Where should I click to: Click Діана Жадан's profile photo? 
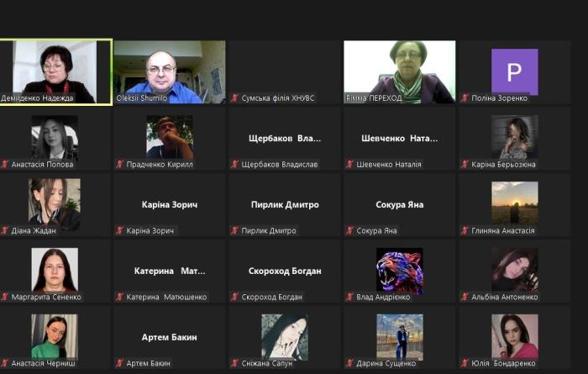pos(55,203)
